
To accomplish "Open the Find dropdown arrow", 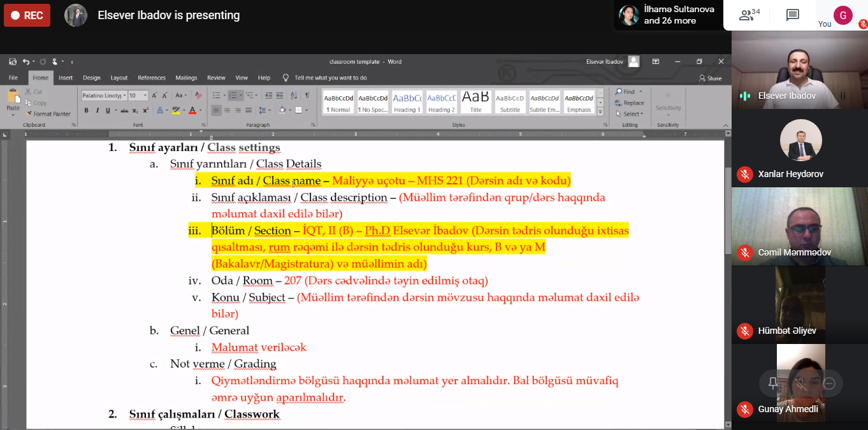I will tap(640, 92).
